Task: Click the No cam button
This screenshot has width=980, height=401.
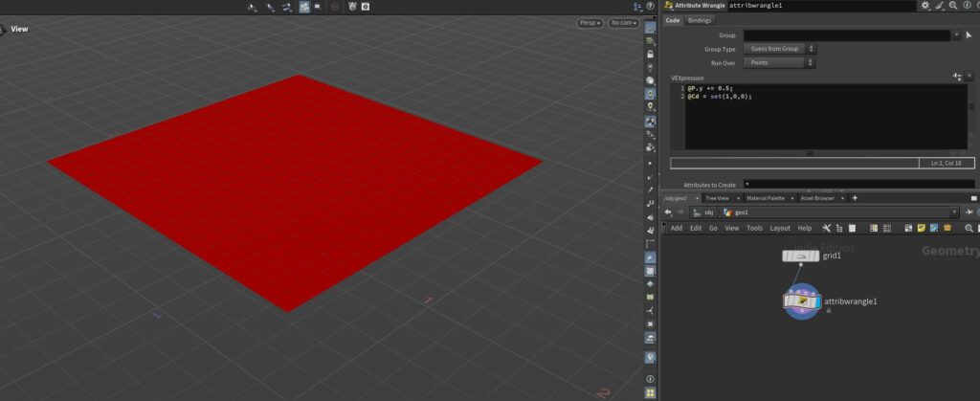Action: [x=623, y=23]
